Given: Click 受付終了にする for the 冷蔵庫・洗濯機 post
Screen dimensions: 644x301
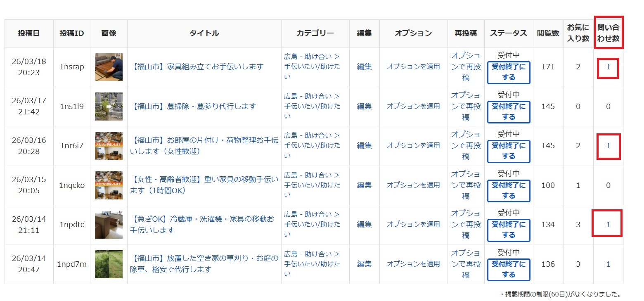Looking at the screenshot, I should click(509, 230).
